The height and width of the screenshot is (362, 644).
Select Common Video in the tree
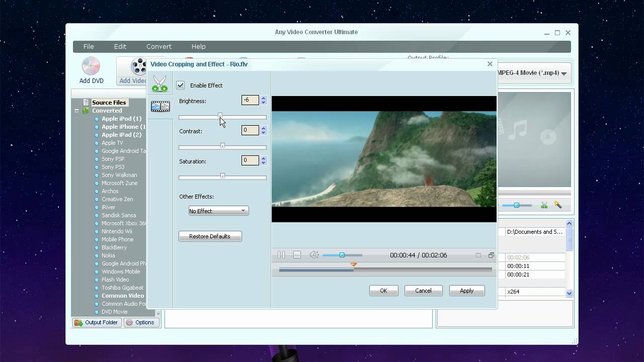[x=123, y=296]
